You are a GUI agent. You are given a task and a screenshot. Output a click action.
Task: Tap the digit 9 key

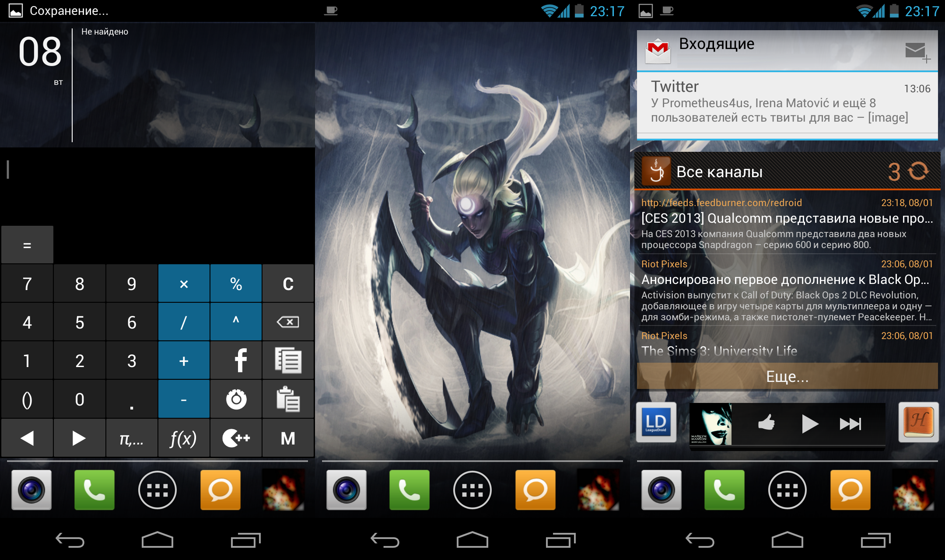132,283
